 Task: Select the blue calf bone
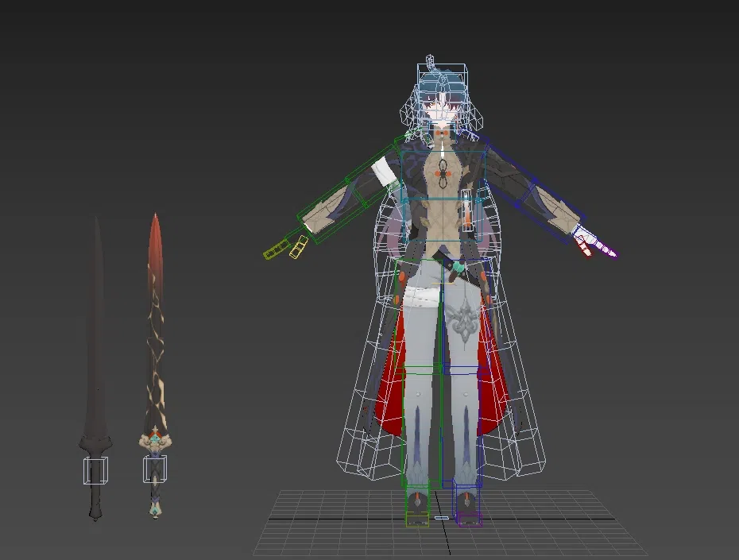coord(465,425)
